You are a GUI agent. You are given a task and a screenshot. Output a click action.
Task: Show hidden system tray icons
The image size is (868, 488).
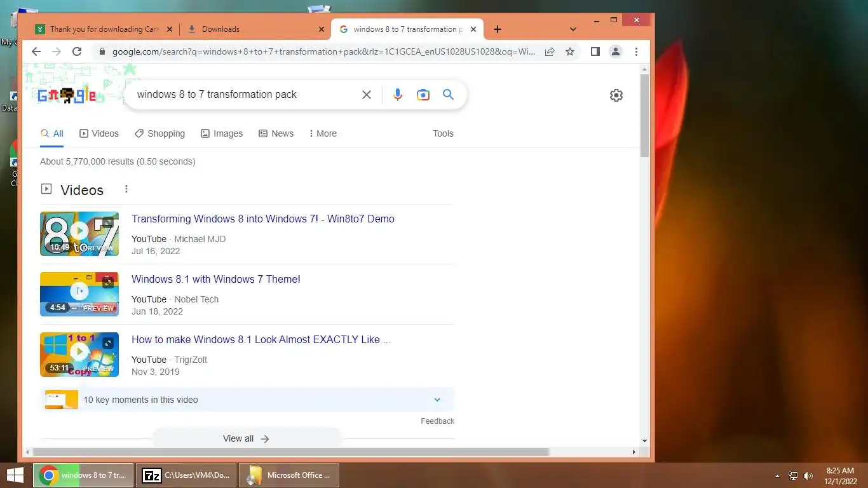777,476
